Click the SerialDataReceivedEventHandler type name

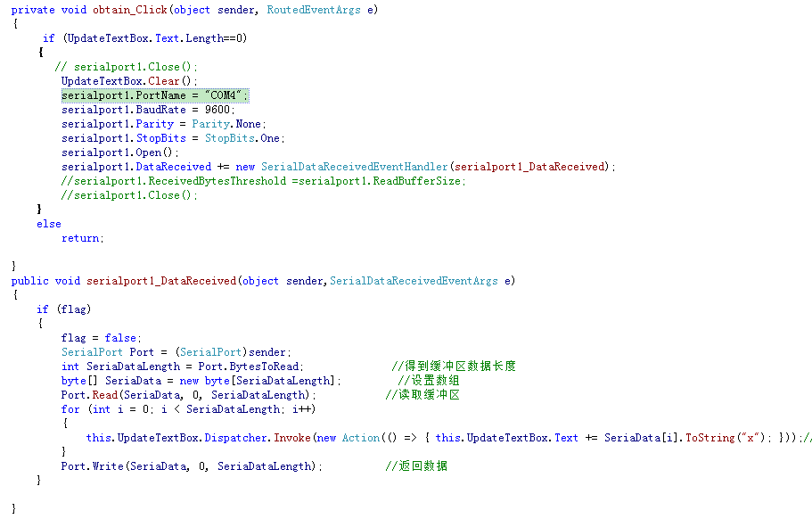click(x=354, y=167)
